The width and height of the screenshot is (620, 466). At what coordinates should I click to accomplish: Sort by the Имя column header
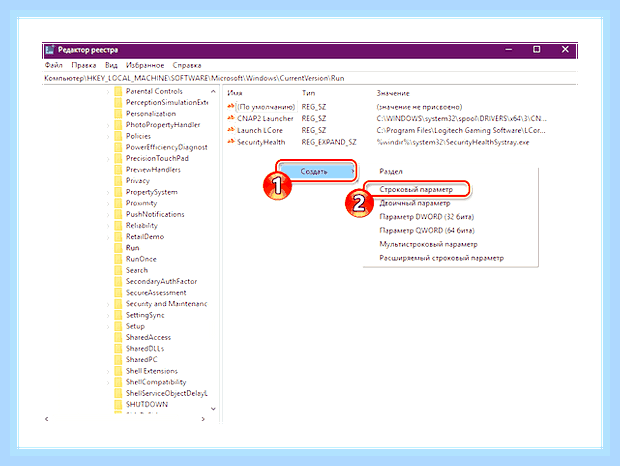click(x=234, y=93)
